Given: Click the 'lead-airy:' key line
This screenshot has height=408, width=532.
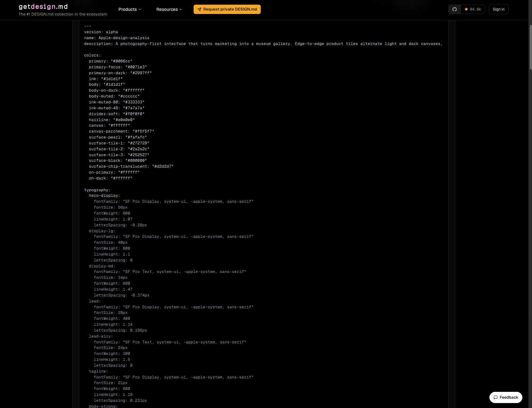Looking at the screenshot, I should coord(101,336).
